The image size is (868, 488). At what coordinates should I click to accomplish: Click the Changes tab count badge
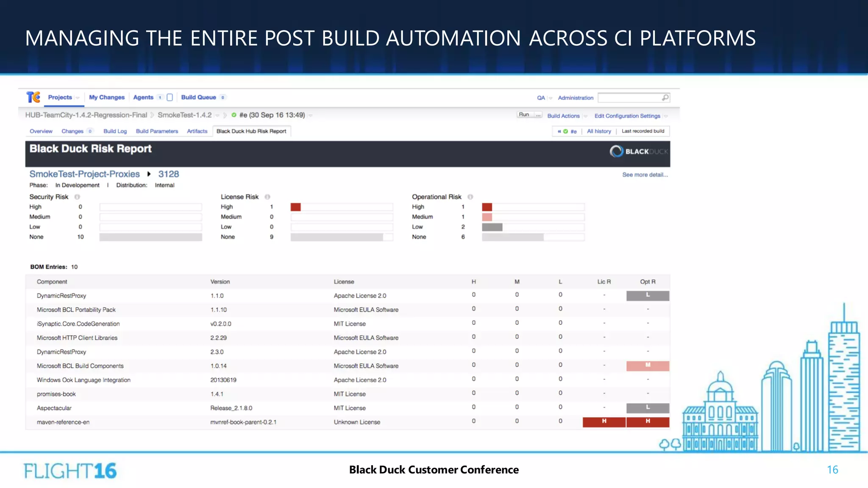coord(90,131)
